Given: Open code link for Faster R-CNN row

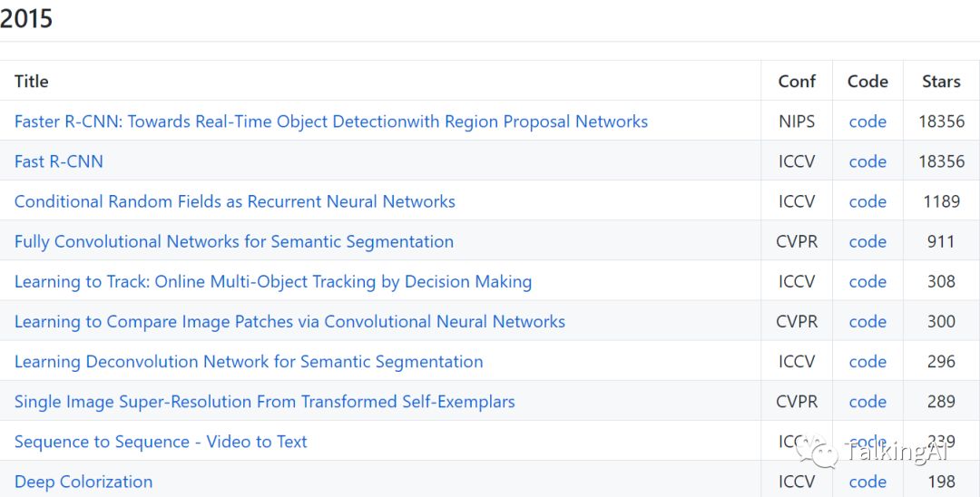Looking at the screenshot, I should point(867,122).
